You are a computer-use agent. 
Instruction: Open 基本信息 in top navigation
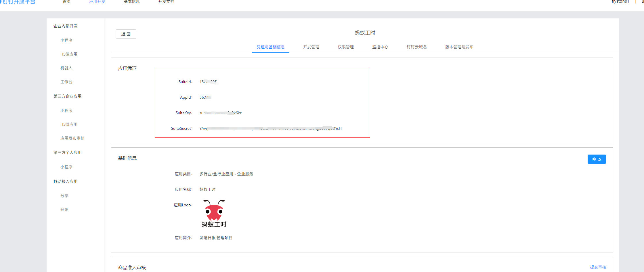click(132, 2)
